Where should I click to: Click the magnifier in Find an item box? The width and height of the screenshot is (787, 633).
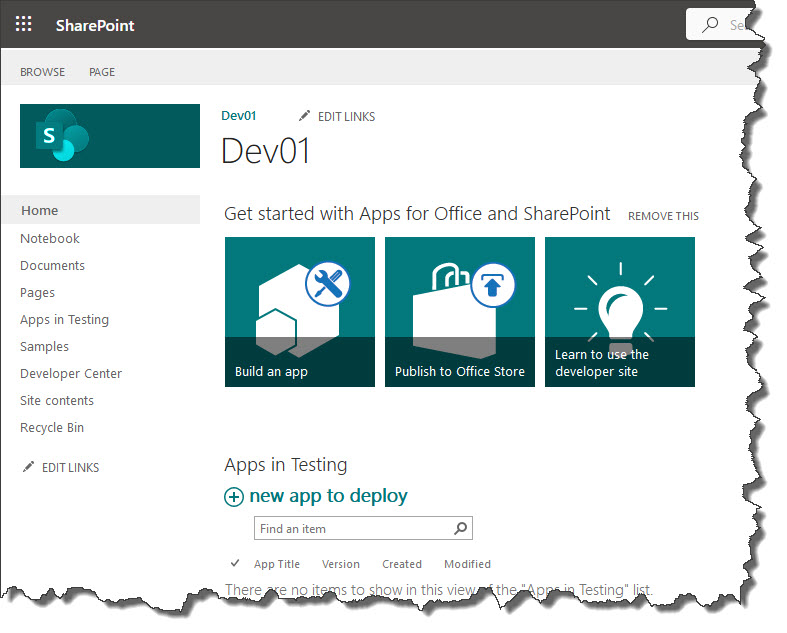(x=460, y=528)
